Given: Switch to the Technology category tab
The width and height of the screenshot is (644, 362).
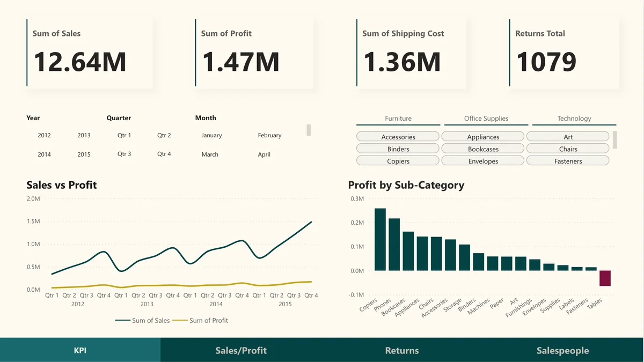Looking at the screenshot, I should pos(574,118).
